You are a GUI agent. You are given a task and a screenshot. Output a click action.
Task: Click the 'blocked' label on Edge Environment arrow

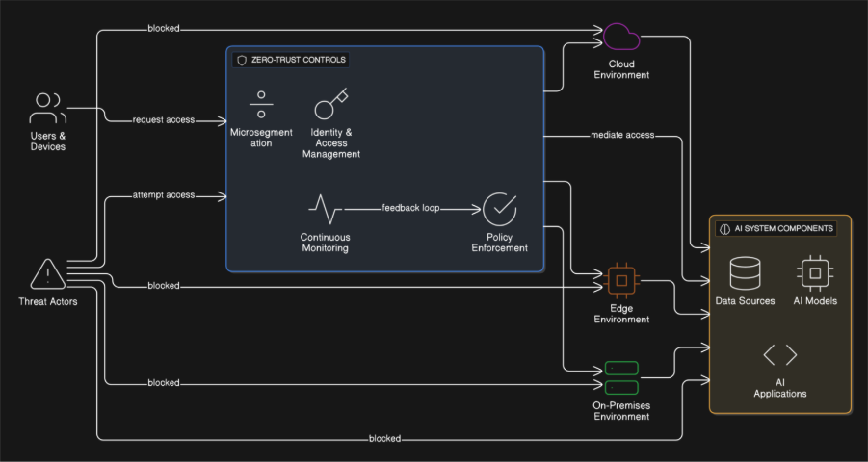[164, 286]
